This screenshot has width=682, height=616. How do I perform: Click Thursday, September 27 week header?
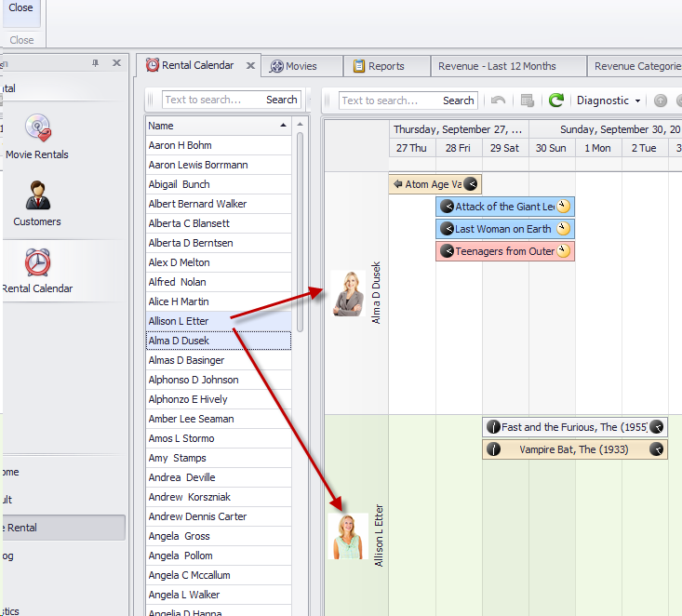coord(459,129)
